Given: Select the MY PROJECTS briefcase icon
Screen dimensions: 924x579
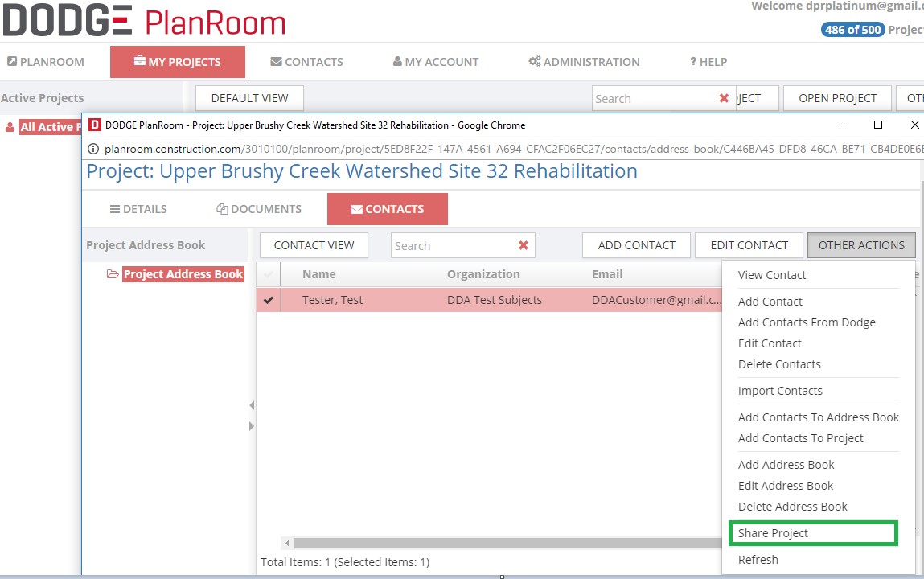Looking at the screenshot, I should click(141, 61).
